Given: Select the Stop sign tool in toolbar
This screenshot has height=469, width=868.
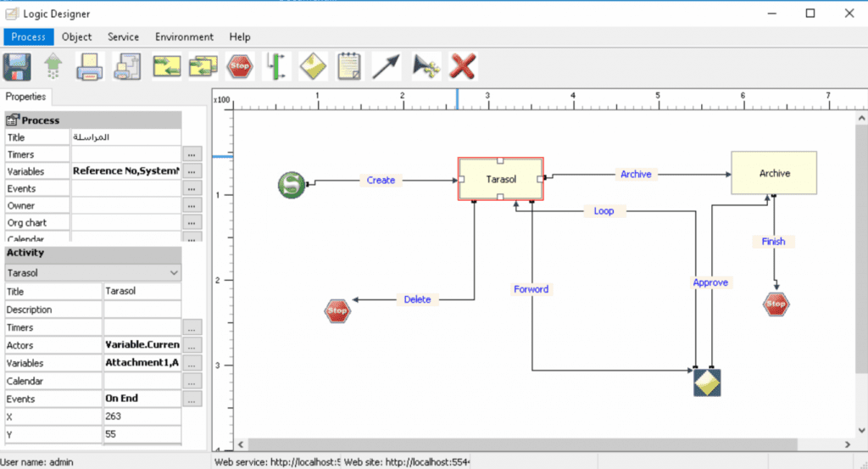Looking at the screenshot, I should (x=241, y=66).
